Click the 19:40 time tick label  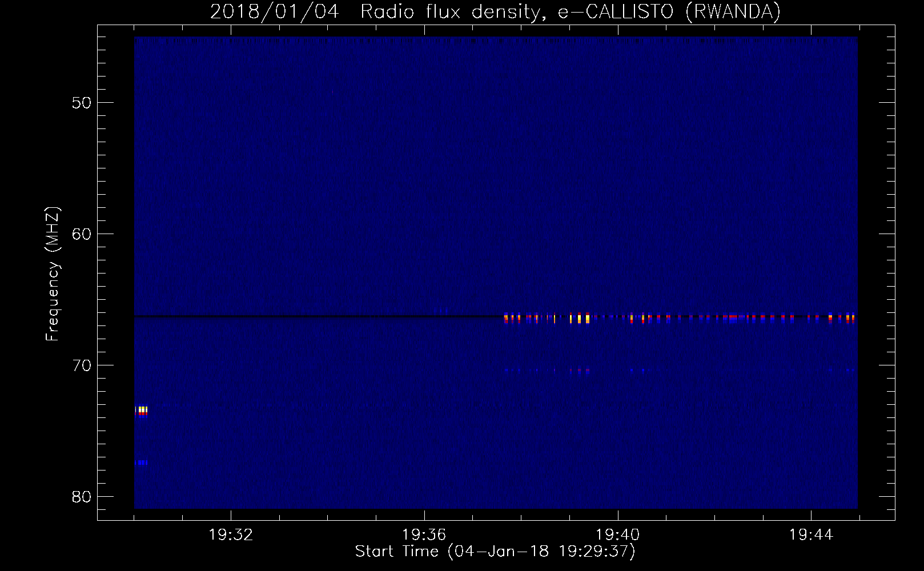[618, 535]
